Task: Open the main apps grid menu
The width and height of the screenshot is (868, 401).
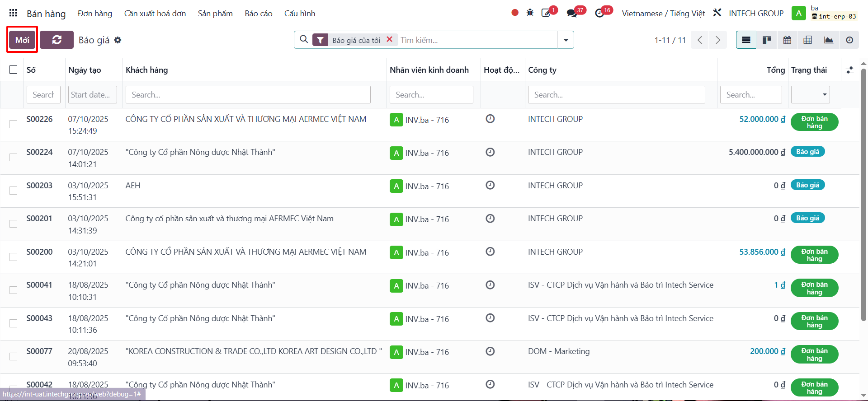Action: 13,13
